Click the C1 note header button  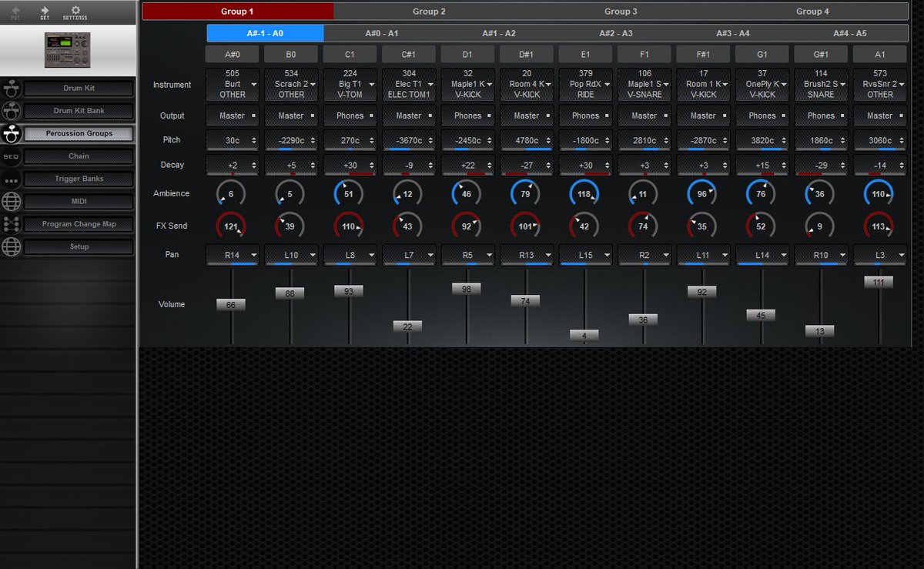350,55
